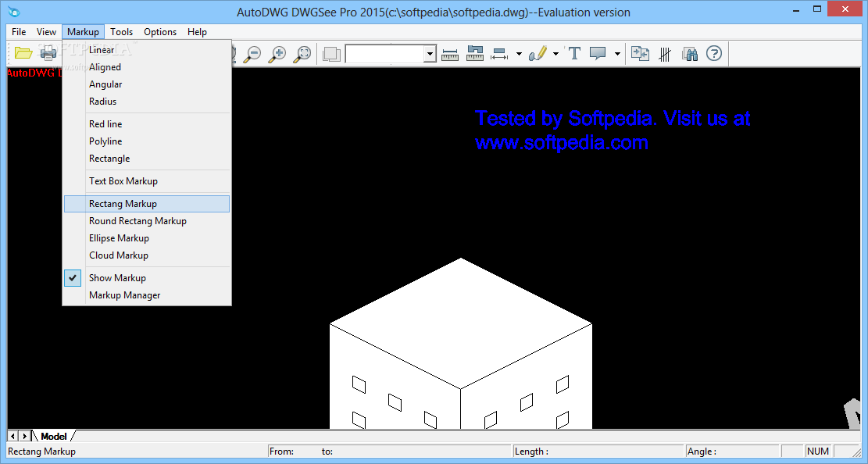
Task: Click the compare drawings icon
Action: [x=640, y=54]
